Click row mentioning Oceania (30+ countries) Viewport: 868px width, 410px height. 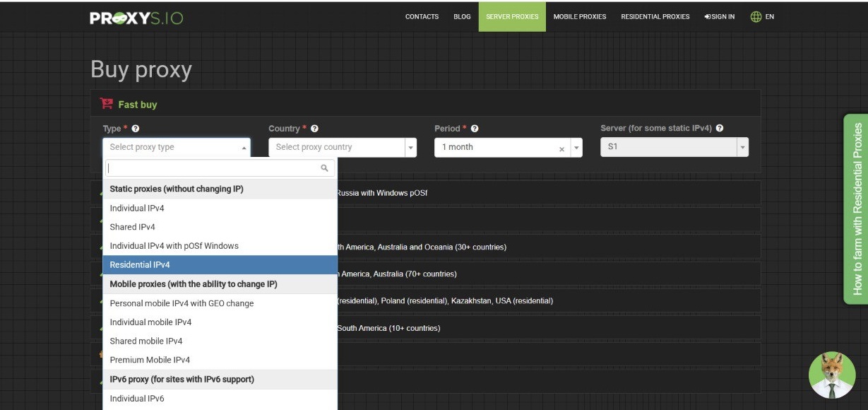coord(426,247)
